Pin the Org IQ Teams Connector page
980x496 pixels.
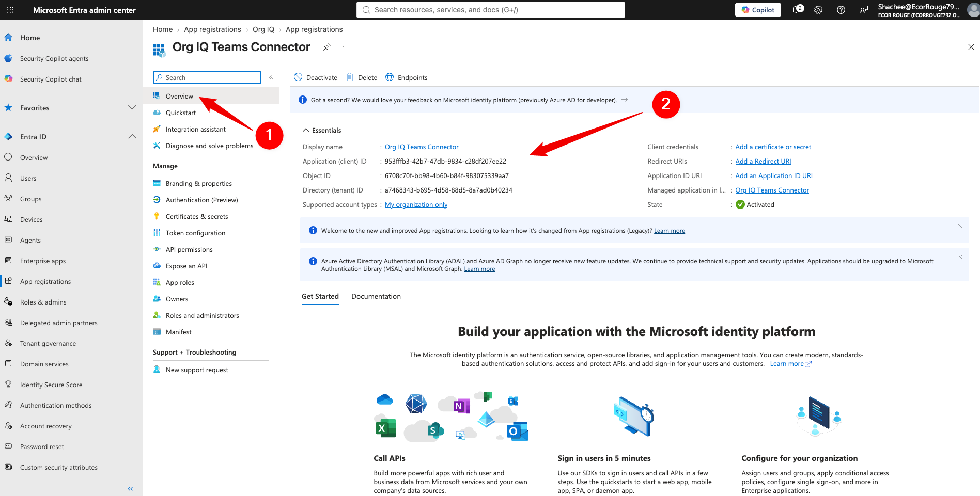[327, 47]
